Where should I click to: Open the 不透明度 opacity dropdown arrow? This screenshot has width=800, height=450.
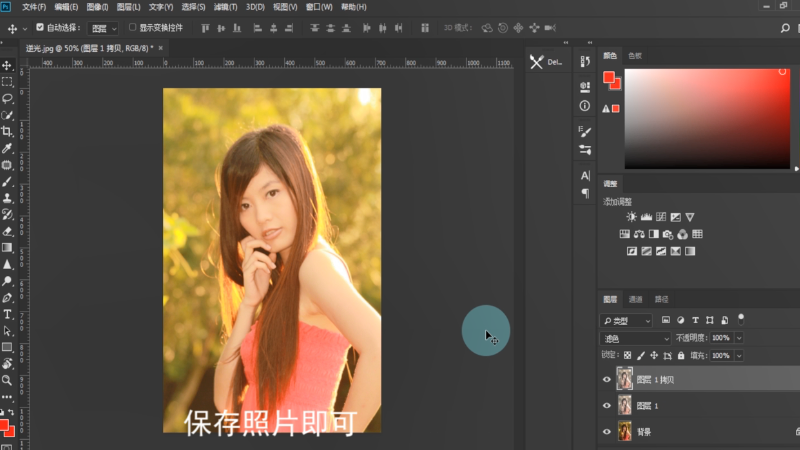click(x=739, y=338)
